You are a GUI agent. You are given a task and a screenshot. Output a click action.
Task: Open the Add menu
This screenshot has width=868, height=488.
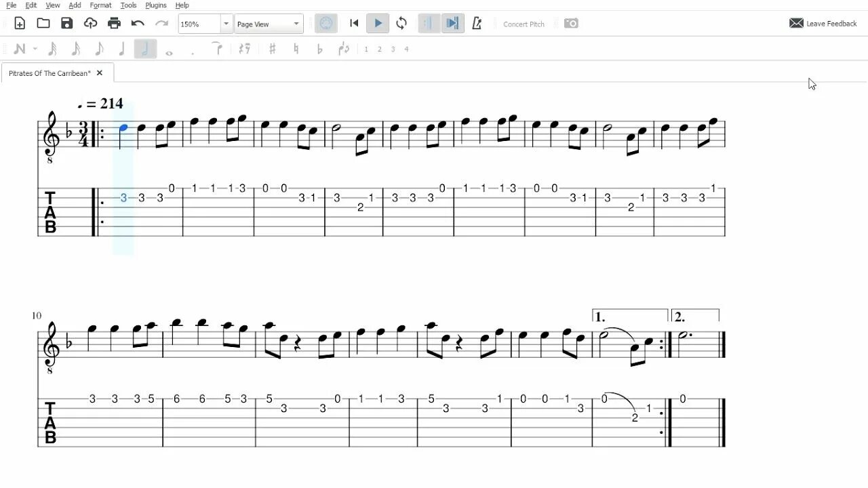point(75,5)
